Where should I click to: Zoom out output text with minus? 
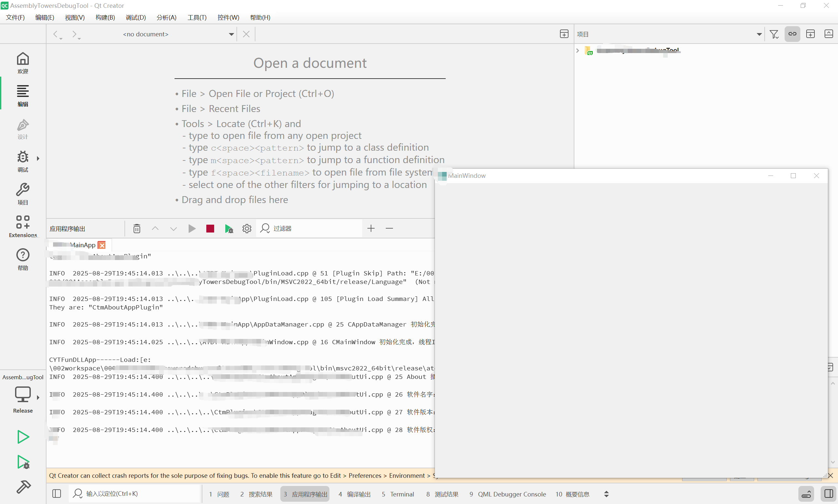(x=389, y=229)
